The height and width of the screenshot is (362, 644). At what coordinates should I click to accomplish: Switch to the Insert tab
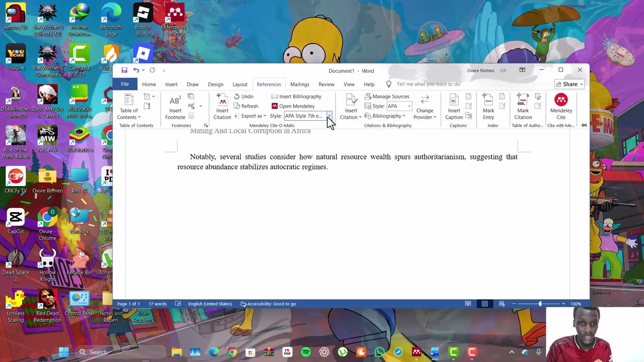pos(171,84)
